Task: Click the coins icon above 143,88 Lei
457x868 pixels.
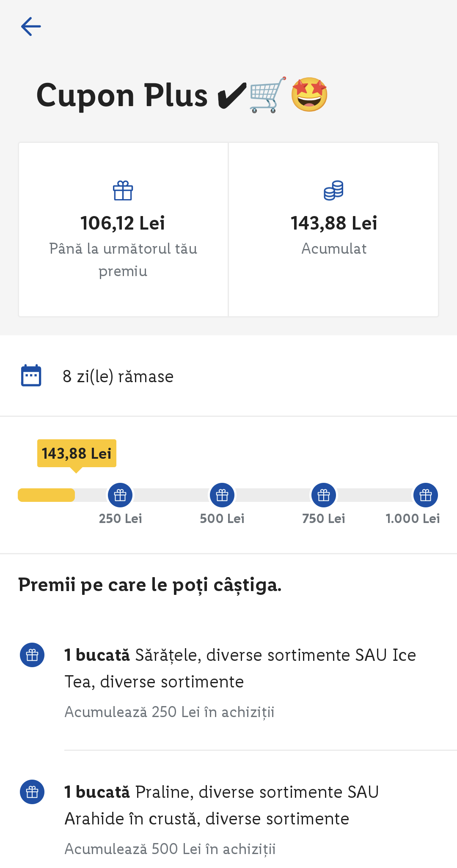Action: tap(334, 190)
